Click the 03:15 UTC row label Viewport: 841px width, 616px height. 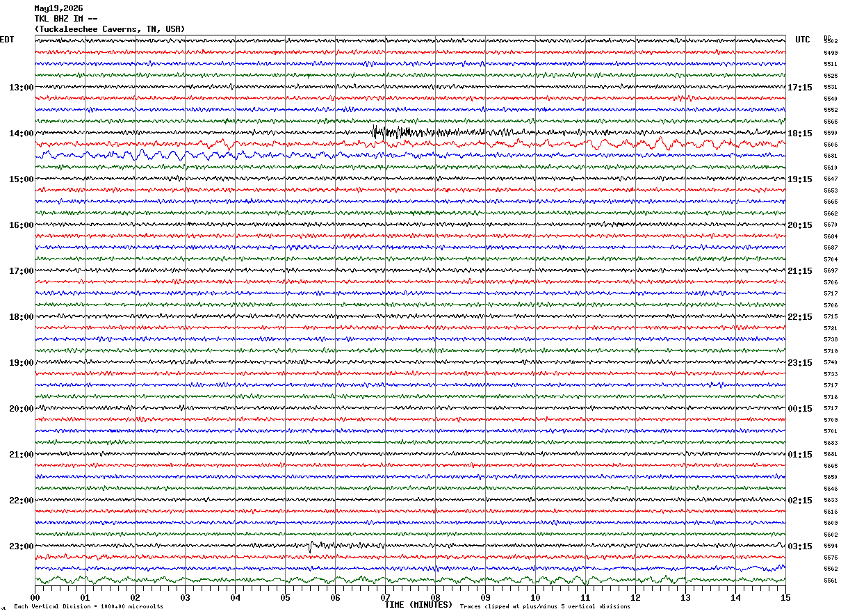tap(799, 546)
